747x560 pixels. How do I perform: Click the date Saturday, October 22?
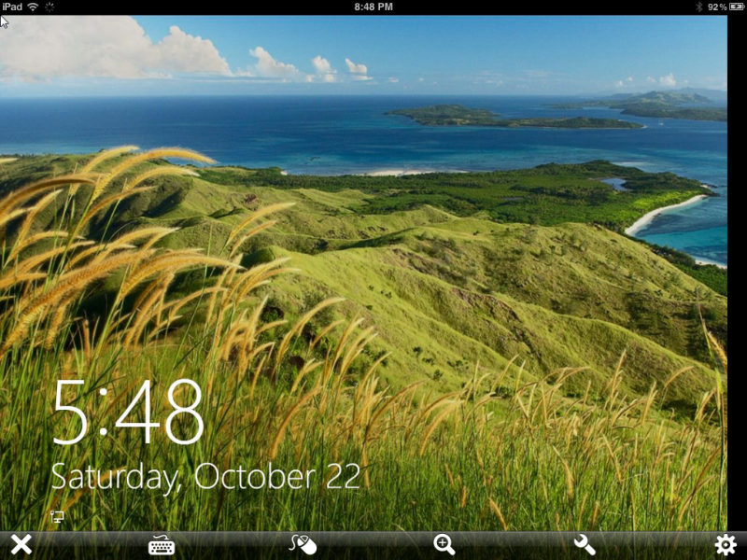coord(205,476)
